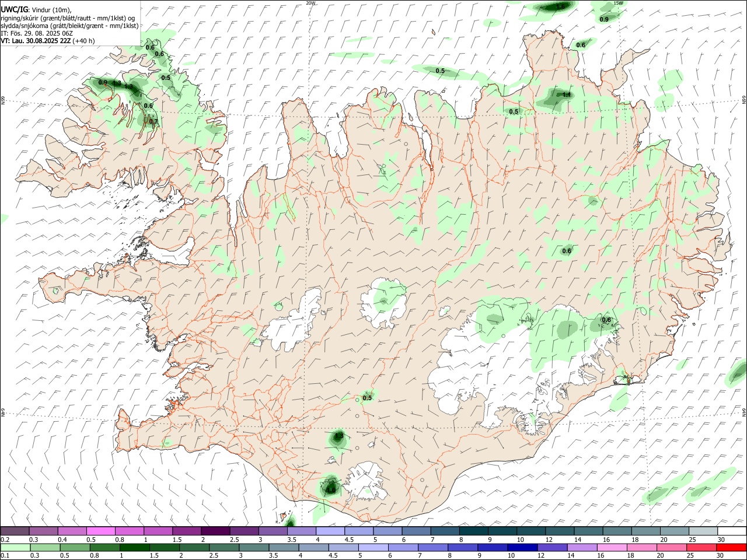Click lower rain-scale swatch between 1 and 1.5

point(134,547)
